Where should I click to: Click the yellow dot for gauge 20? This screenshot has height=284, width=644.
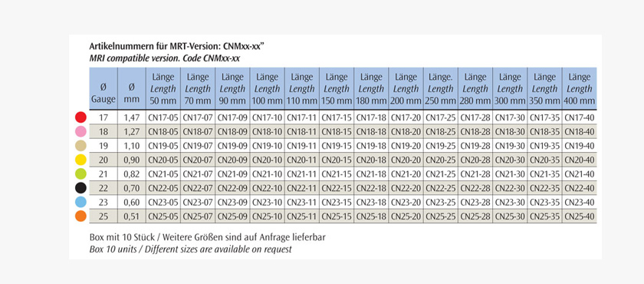click(x=81, y=160)
